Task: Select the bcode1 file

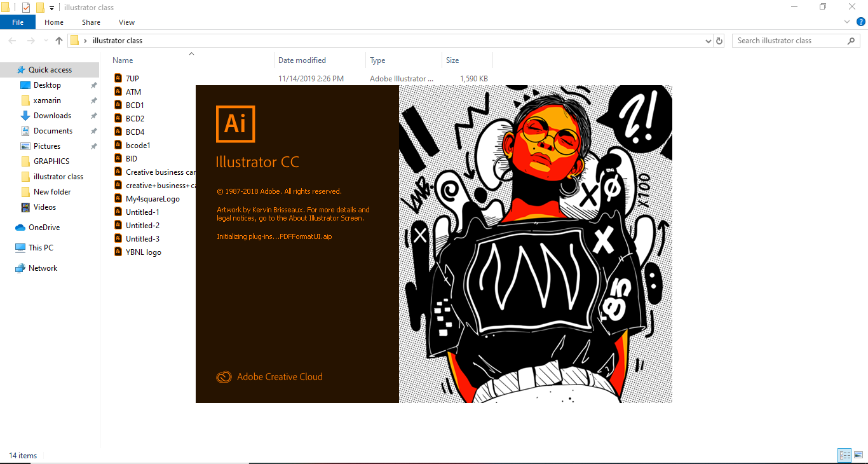Action: [138, 146]
